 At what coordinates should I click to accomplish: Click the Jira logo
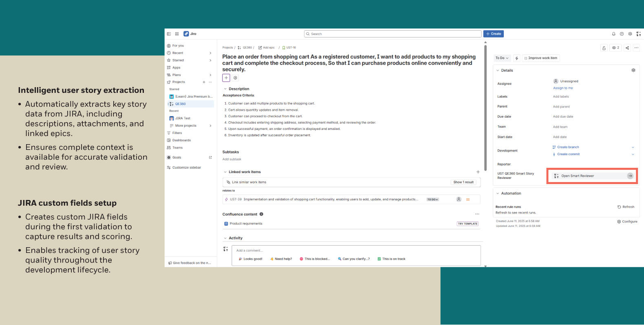click(x=190, y=34)
